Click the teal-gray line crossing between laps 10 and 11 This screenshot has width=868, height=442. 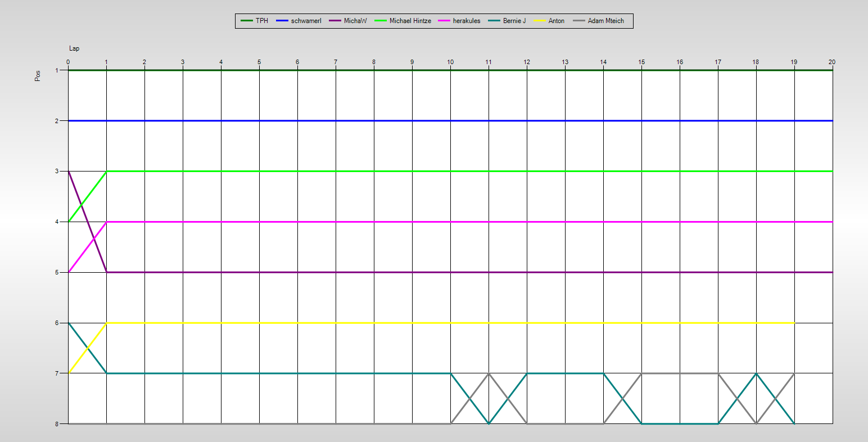tap(469, 398)
